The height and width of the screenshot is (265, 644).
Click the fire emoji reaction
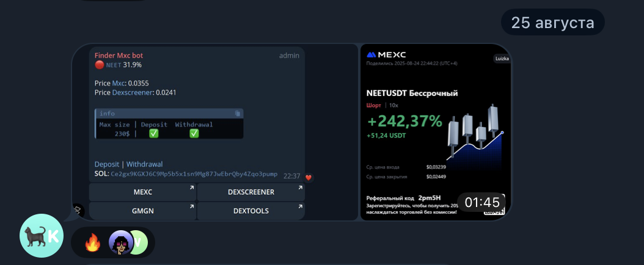pyautogui.click(x=92, y=243)
